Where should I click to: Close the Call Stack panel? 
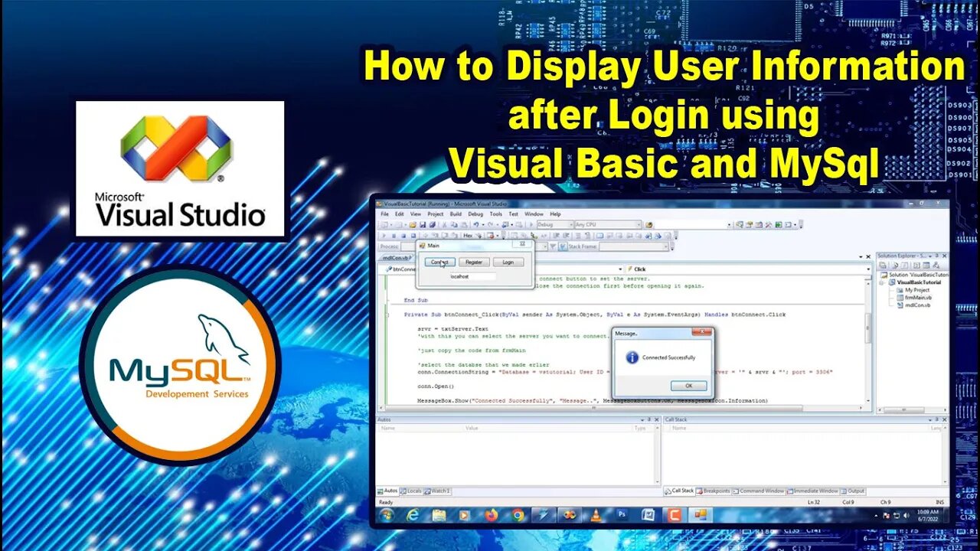pyautogui.click(x=942, y=419)
